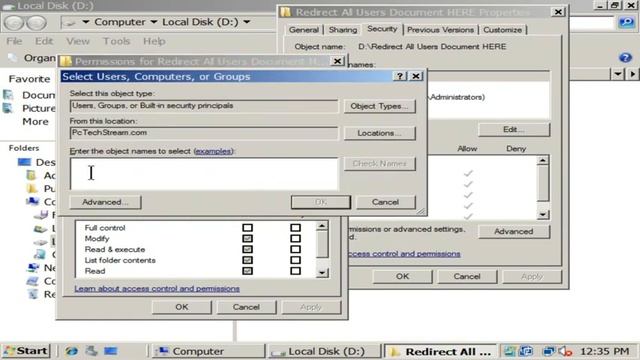640x360 pixels.
Task: Click Show Desktop icon in Quick Launch
Action: click(x=111, y=351)
